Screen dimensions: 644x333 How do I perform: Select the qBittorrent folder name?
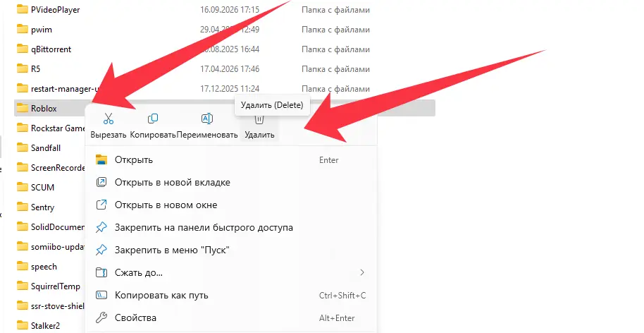point(51,49)
